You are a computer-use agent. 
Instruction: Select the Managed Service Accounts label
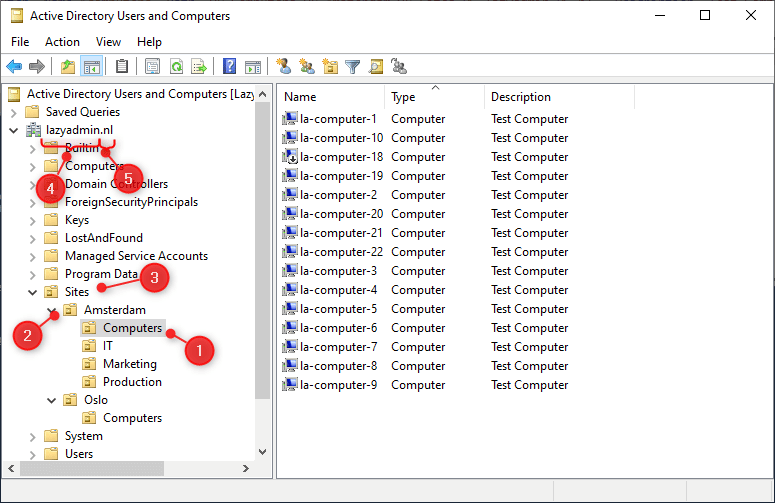click(x=136, y=256)
